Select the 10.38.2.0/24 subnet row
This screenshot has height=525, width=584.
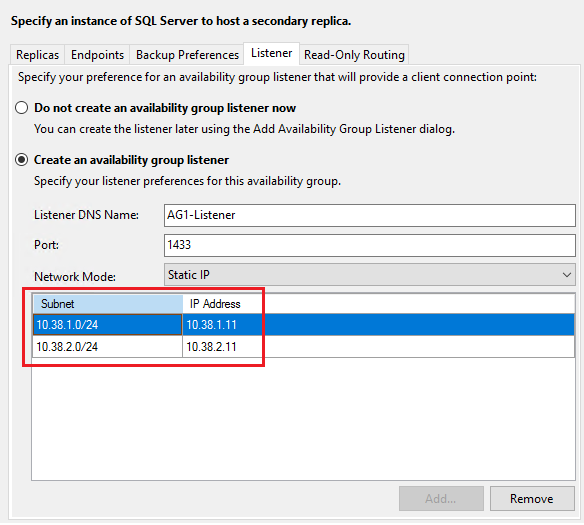[304, 347]
